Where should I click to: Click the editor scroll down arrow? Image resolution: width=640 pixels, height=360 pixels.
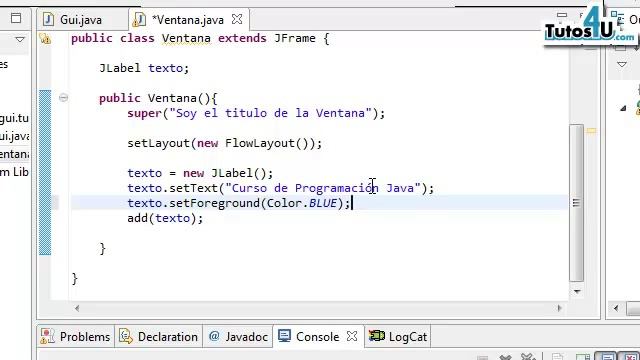(x=577, y=291)
